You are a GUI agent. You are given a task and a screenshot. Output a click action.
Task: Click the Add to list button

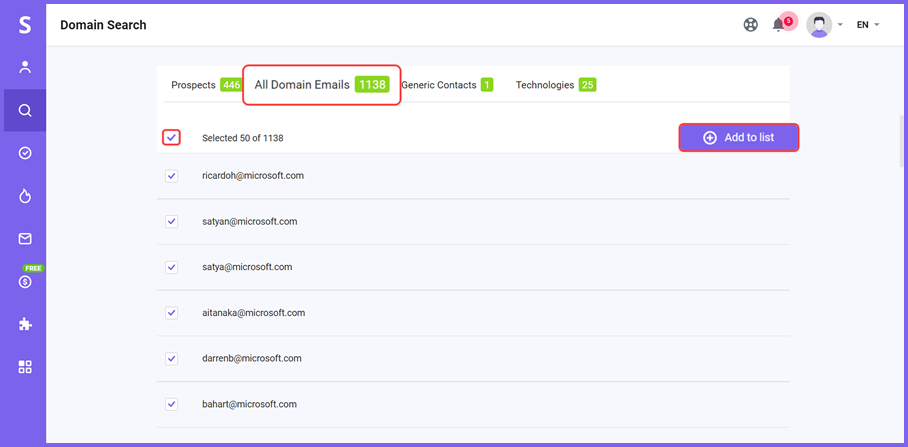739,138
